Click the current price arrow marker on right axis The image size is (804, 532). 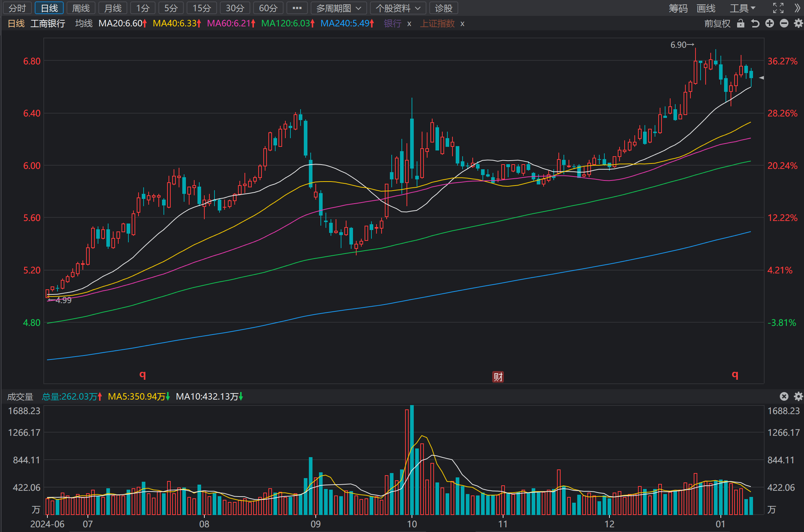coord(761,77)
